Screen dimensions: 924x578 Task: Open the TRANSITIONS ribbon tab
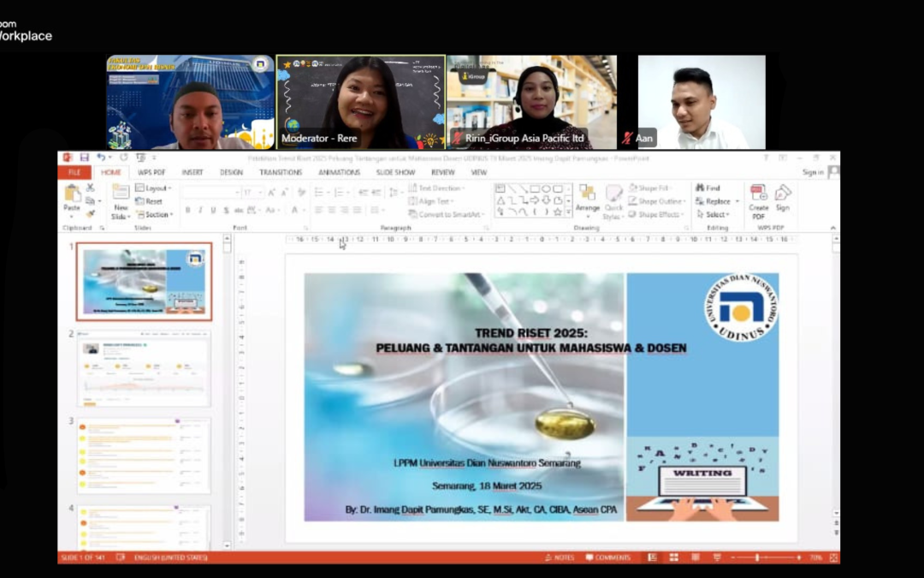tap(281, 172)
